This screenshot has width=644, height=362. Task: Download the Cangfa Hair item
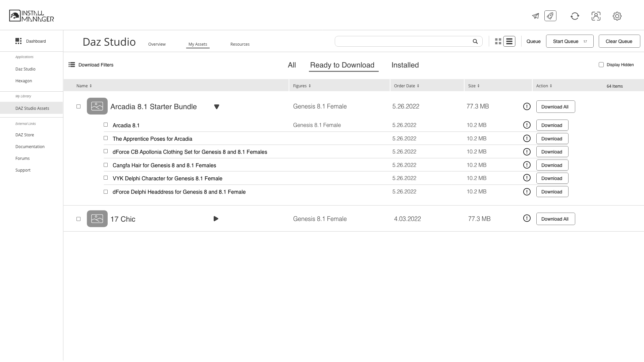click(552, 165)
